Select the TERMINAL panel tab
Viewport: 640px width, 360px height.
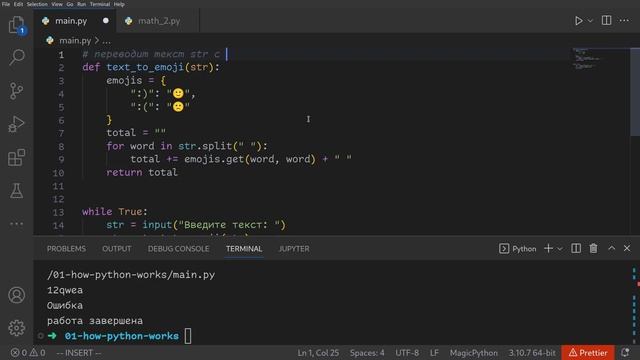click(244, 249)
